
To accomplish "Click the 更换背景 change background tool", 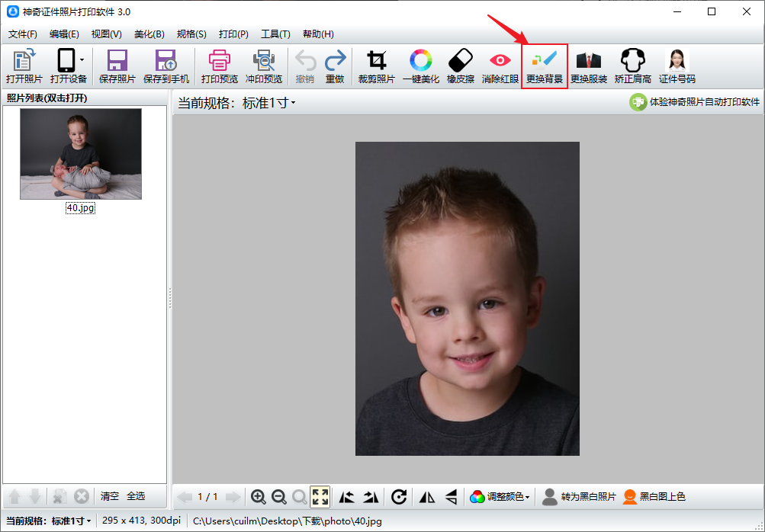I will tap(545, 66).
